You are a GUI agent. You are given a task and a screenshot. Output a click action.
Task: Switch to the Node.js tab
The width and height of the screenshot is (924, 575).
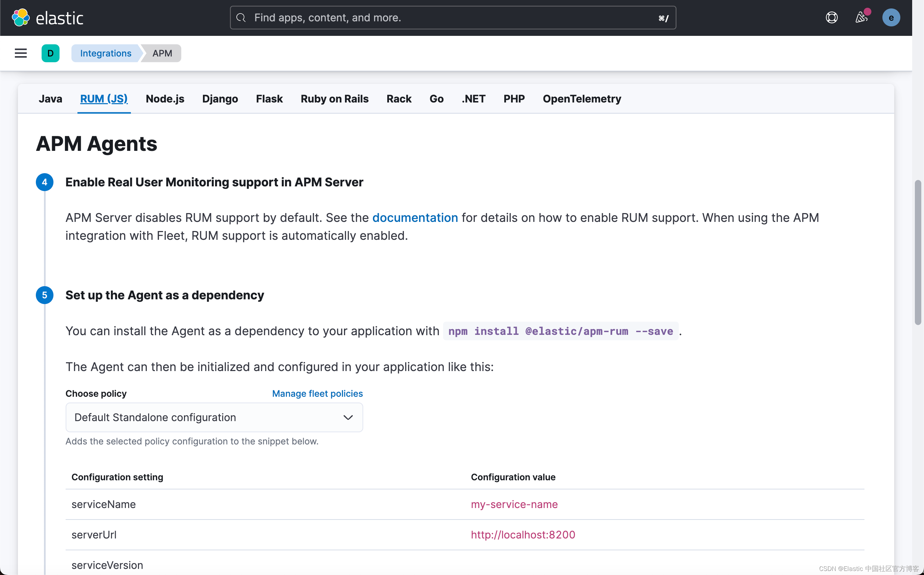coord(165,99)
